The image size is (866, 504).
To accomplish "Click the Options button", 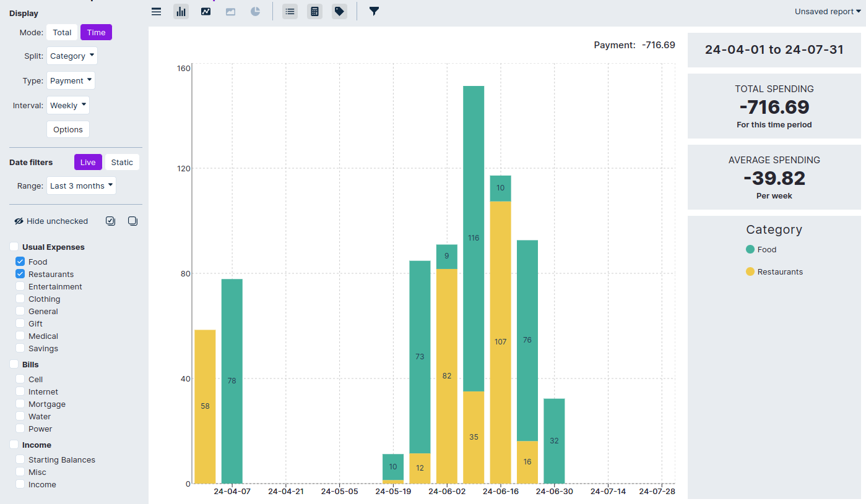I will [x=68, y=129].
